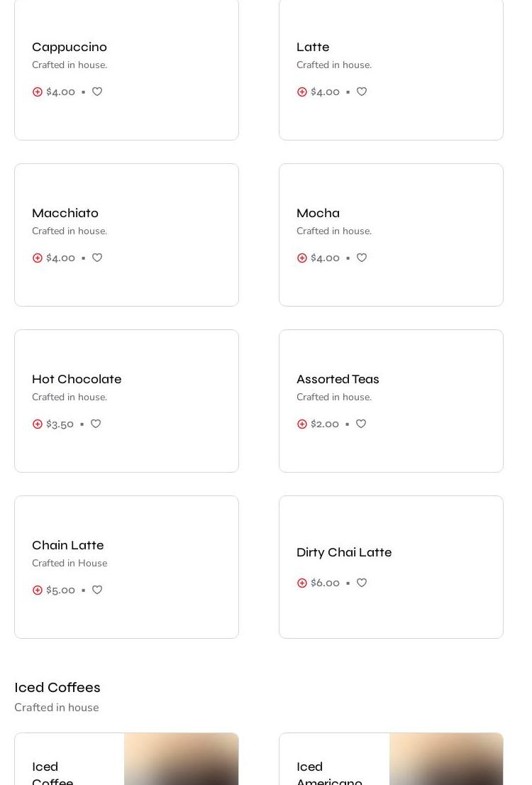Favorite the Latte item
This screenshot has height=785, width=532.
(362, 92)
